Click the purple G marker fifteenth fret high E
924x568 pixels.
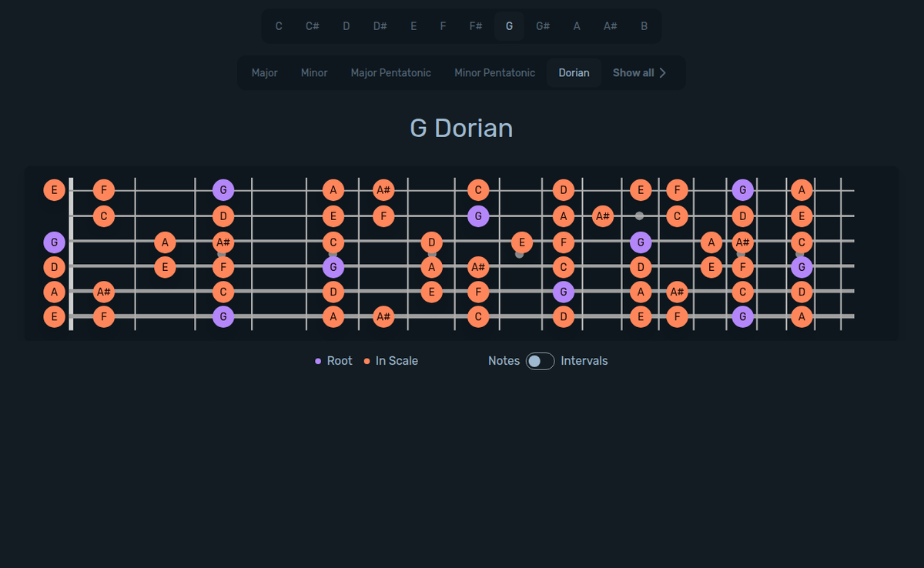click(743, 189)
